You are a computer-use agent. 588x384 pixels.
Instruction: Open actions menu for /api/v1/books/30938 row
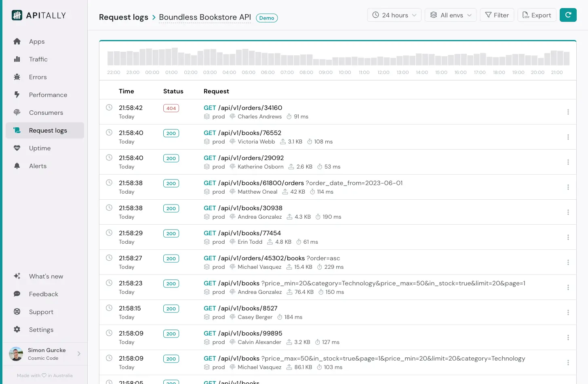(x=568, y=212)
